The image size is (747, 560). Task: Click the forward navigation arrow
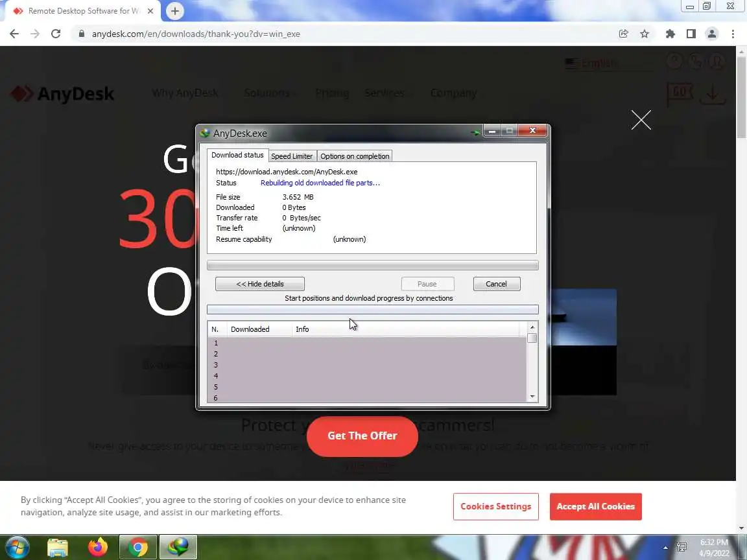click(35, 34)
